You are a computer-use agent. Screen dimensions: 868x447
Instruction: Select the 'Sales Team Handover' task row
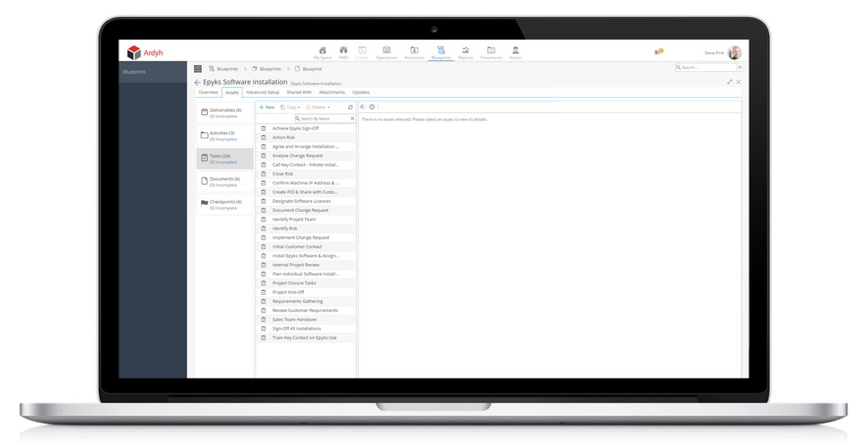pyautogui.click(x=305, y=319)
